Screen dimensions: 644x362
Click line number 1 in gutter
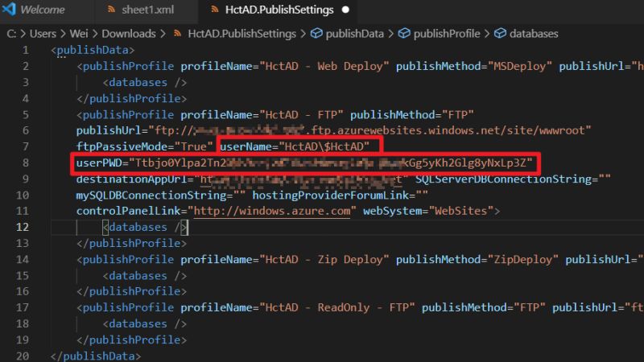click(x=26, y=50)
